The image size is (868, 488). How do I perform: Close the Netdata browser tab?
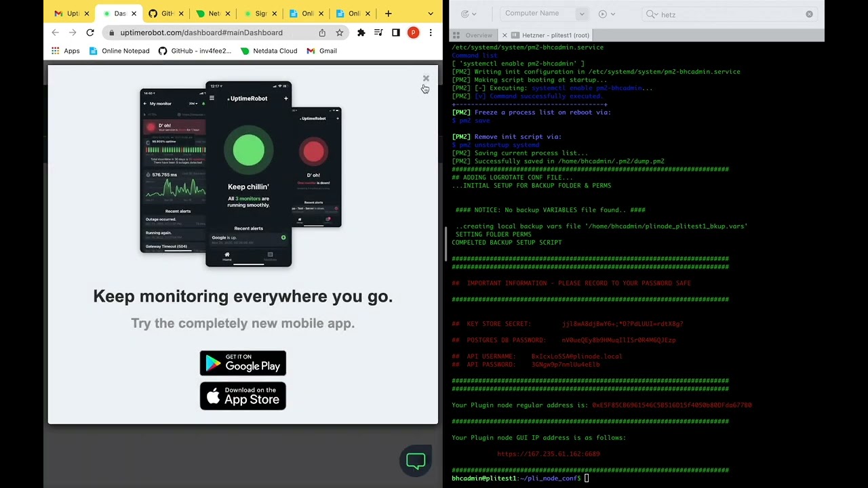tap(227, 14)
